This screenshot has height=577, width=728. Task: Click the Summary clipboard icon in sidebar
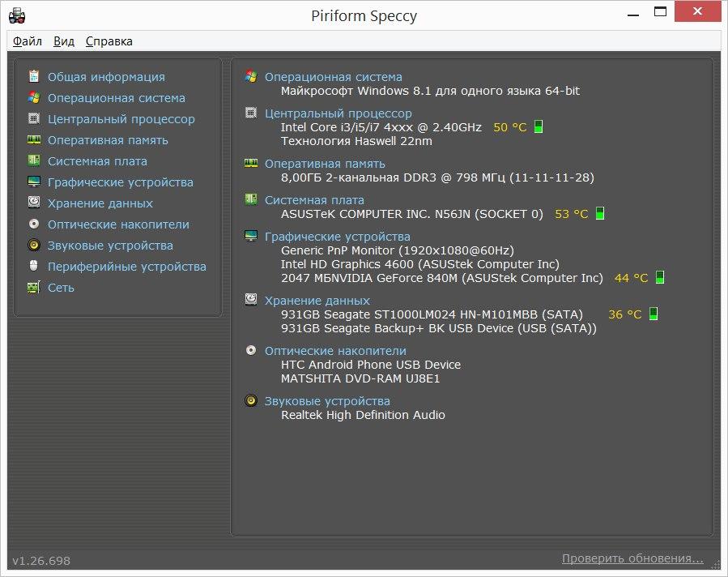click(34, 76)
